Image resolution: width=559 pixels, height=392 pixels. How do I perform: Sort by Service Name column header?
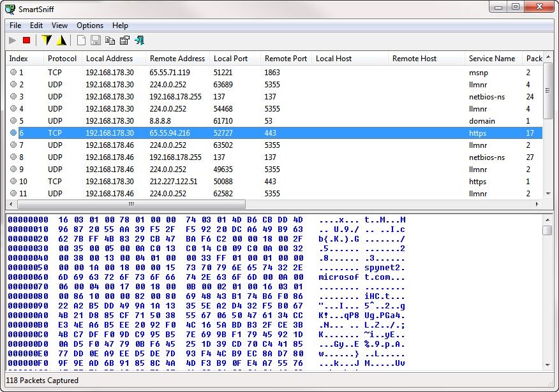click(491, 59)
